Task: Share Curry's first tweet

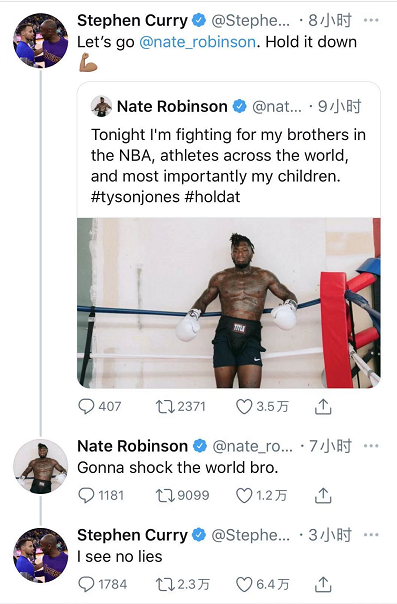Action: point(323,407)
